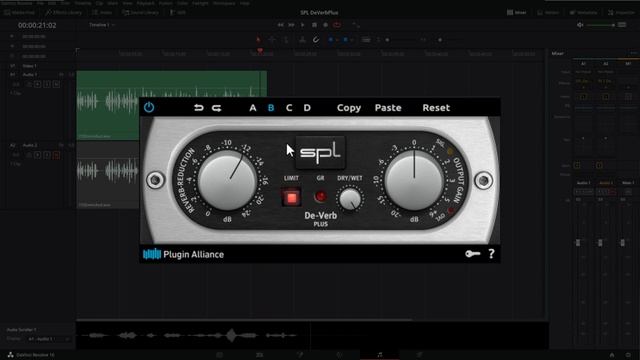Select plugin settings bank C

[289, 108]
